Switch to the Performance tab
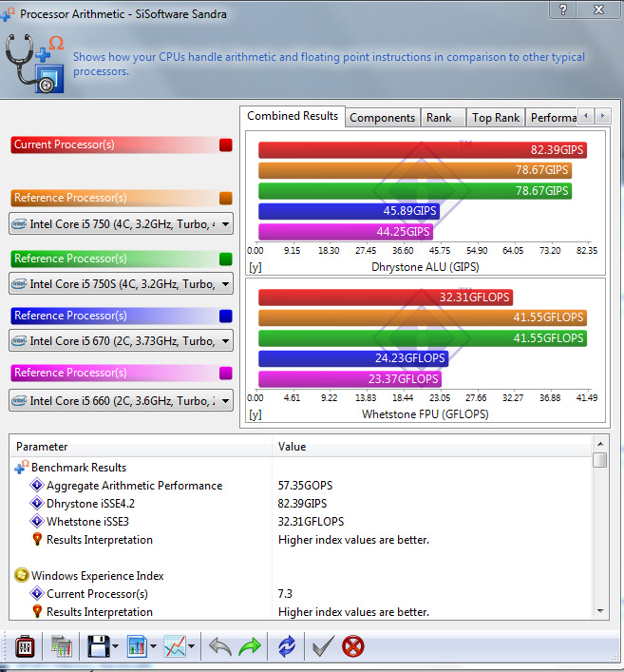The image size is (624, 672). click(x=553, y=118)
